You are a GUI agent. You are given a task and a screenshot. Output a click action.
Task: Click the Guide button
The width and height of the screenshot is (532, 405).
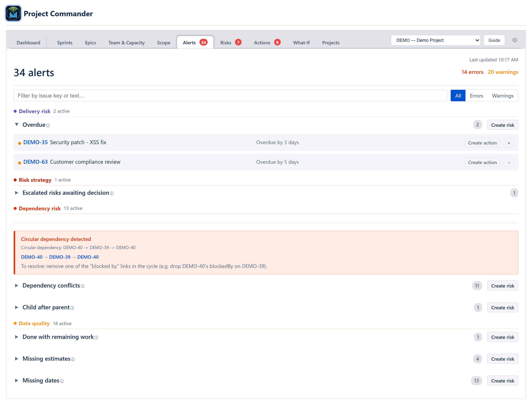coord(494,40)
